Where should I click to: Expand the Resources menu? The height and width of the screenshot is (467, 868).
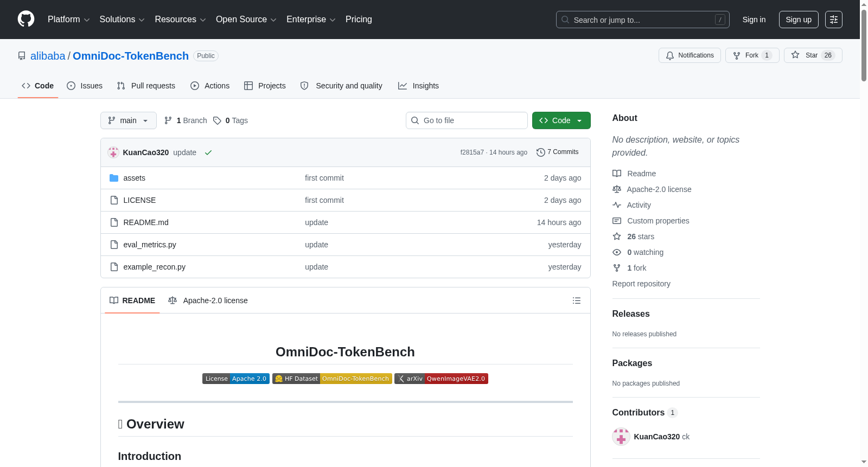(x=180, y=20)
